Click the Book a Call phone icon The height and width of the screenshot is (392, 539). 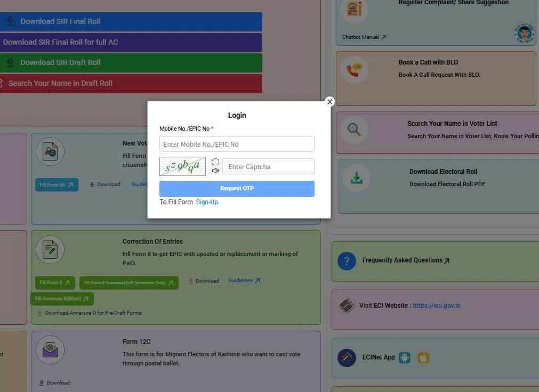354,69
